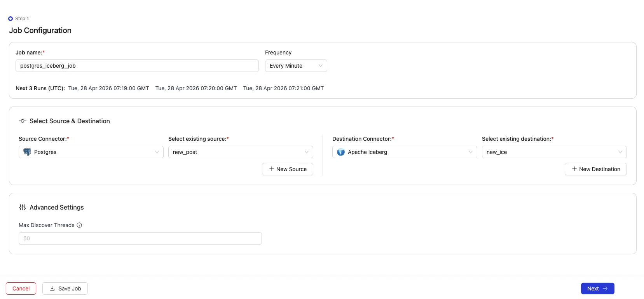Click the 'Job Configuration' heading
644x299 pixels.
click(x=40, y=30)
